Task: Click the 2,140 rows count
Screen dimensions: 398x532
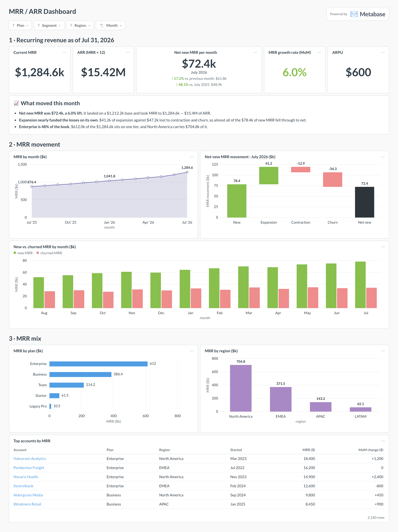Action: coord(376,518)
